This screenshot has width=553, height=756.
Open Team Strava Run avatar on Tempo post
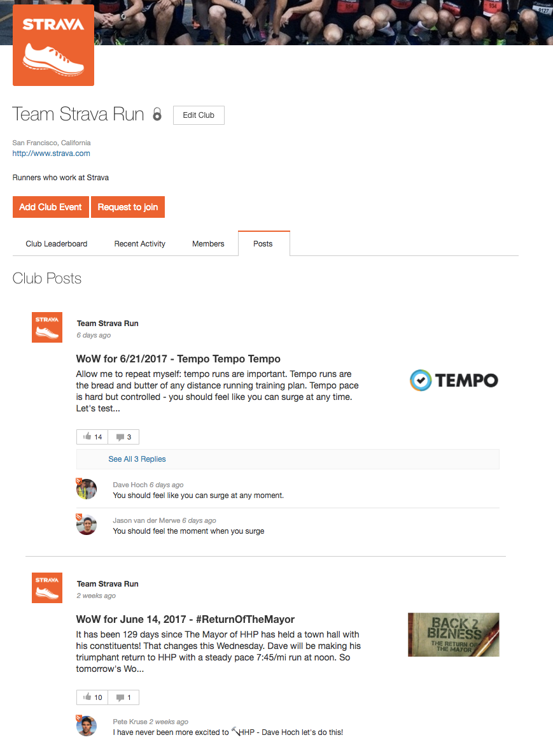click(x=46, y=327)
